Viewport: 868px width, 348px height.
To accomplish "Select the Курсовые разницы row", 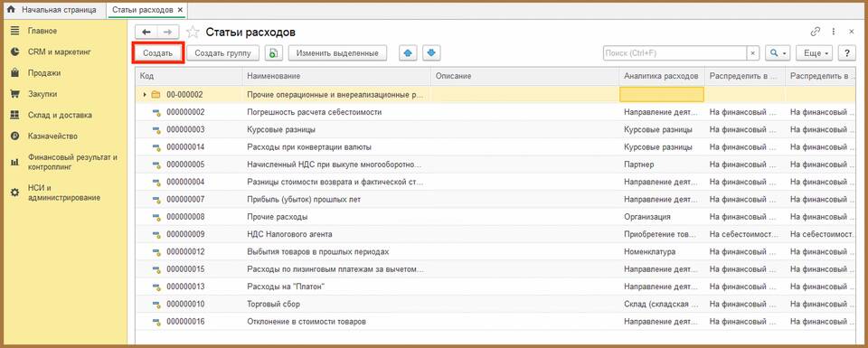I will tap(495, 130).
